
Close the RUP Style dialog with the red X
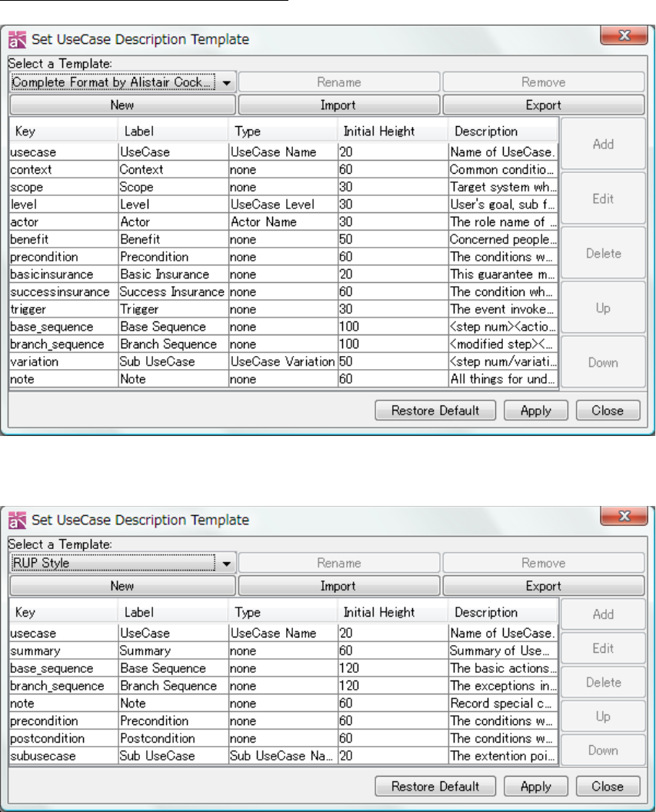click(624, 516)
